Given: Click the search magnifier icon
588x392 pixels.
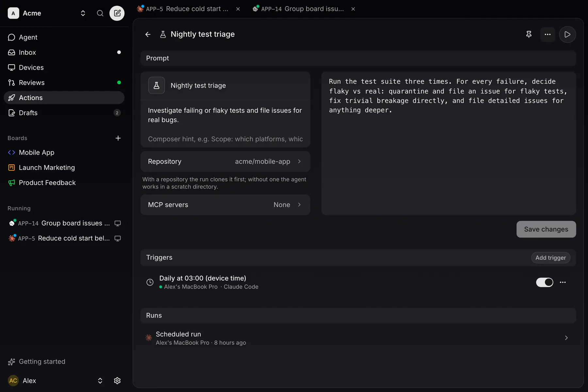Looking at the screenshot, I should coord(100,13).
